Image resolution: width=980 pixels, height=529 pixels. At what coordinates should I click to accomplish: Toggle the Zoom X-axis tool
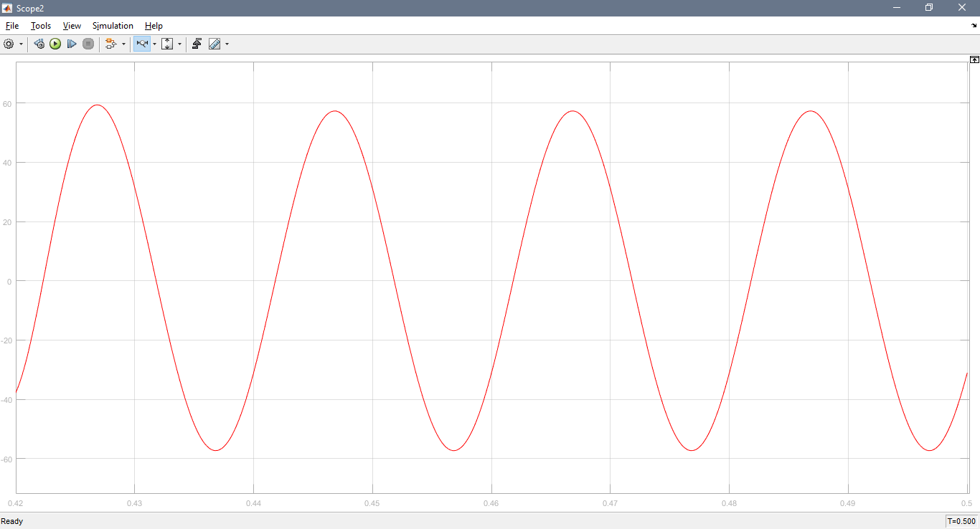pyautogui.click(x=142, y=44)
